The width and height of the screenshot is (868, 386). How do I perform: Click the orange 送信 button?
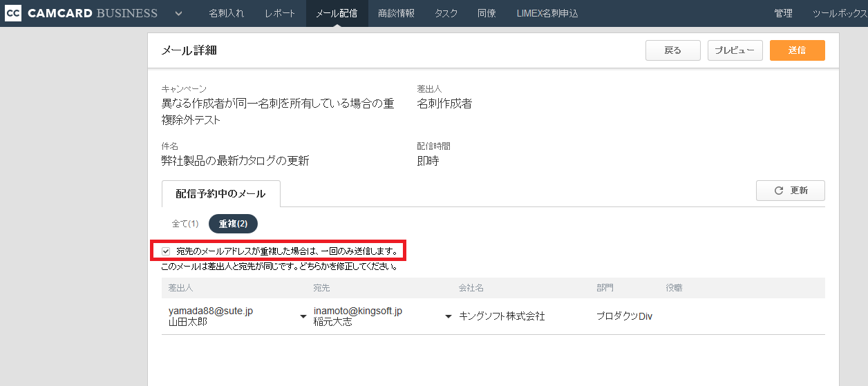click(x=798, y=50)
